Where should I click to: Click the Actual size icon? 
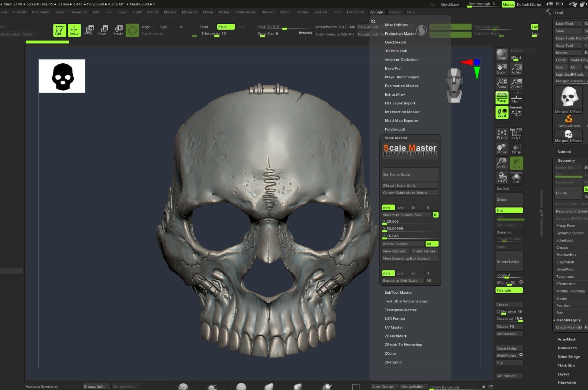516,69
